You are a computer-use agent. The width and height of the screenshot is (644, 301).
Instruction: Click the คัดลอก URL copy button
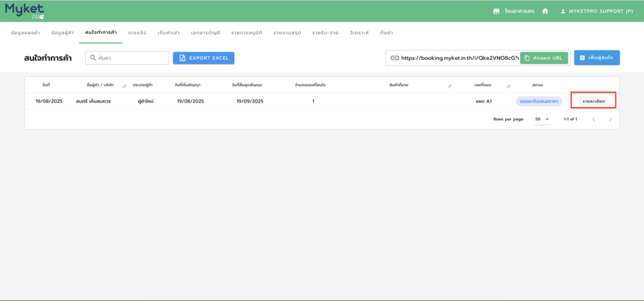pos(544,58)
